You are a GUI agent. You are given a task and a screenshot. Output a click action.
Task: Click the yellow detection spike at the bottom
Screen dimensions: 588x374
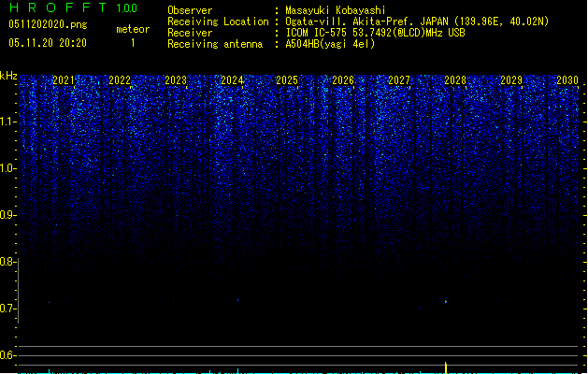[446, 367]
